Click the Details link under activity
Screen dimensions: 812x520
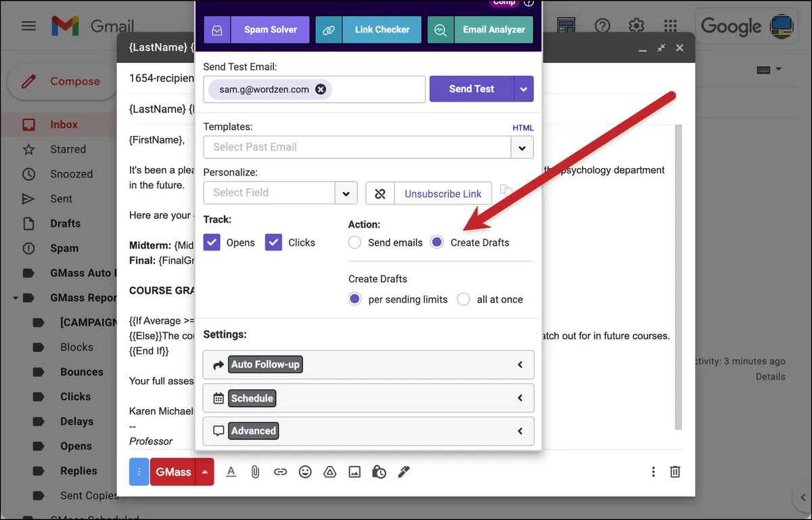pos(771,376)
